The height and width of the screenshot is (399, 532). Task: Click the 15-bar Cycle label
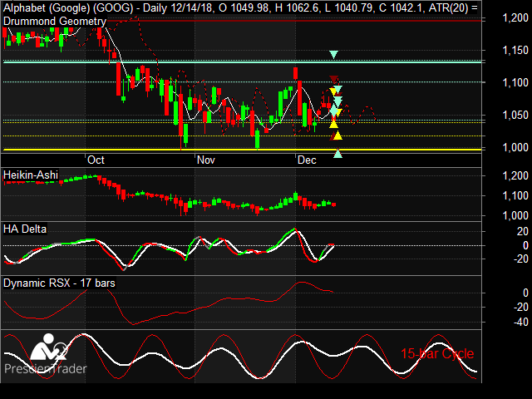point(437,353)
